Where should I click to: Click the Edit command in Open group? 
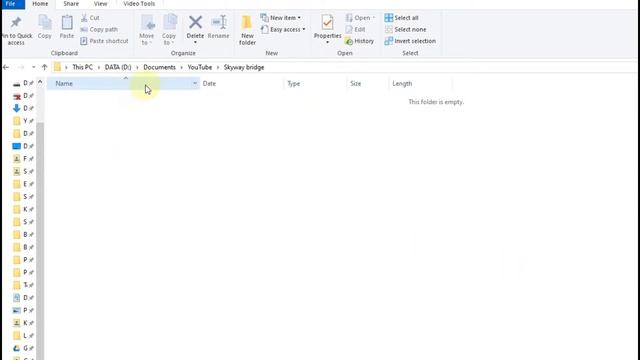355,29
